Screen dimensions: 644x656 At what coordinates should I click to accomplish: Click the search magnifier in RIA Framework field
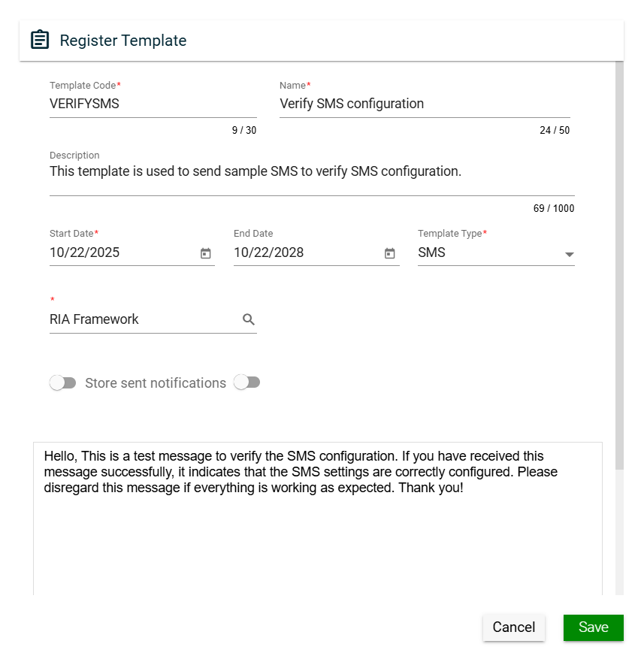(249, 319)
